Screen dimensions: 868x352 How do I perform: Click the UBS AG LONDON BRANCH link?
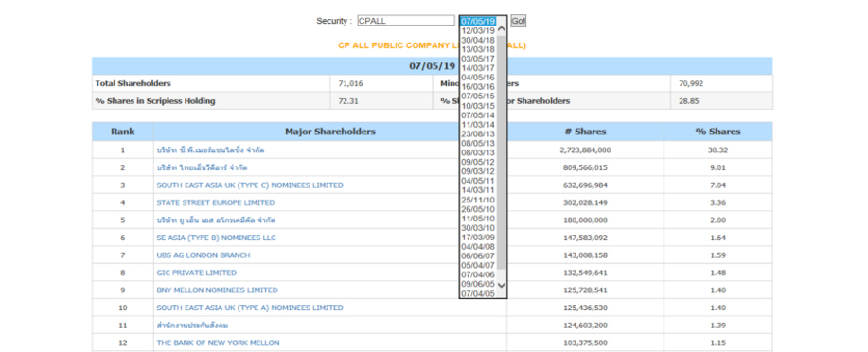point(204,255)
